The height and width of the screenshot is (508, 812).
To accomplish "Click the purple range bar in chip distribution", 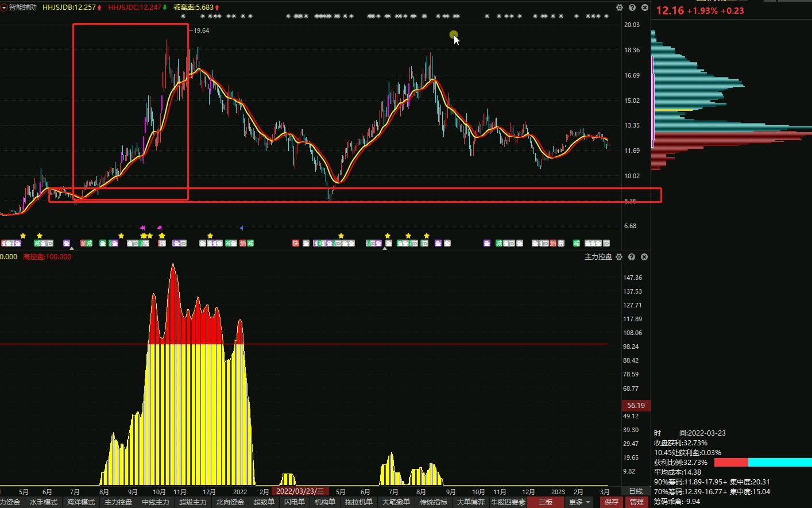I will pyautogui.click(x=653, y=102).
